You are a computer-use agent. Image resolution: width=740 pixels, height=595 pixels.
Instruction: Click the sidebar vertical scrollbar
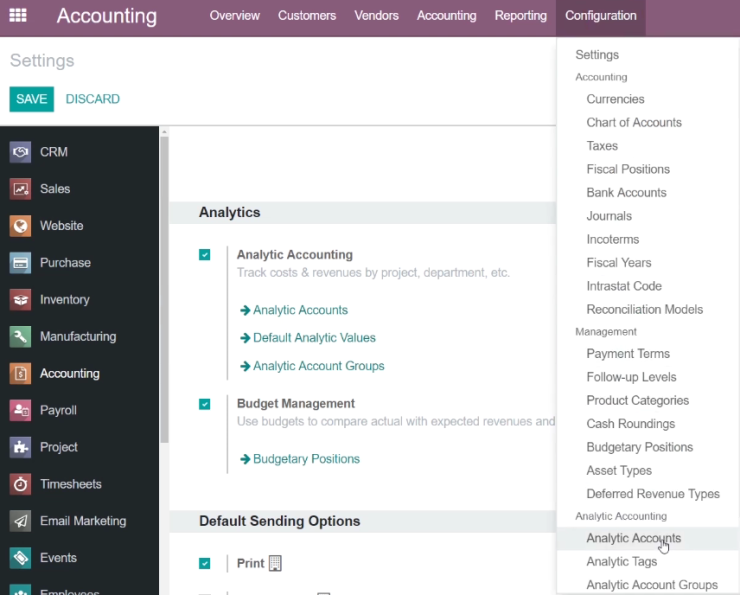click(164, 289)
